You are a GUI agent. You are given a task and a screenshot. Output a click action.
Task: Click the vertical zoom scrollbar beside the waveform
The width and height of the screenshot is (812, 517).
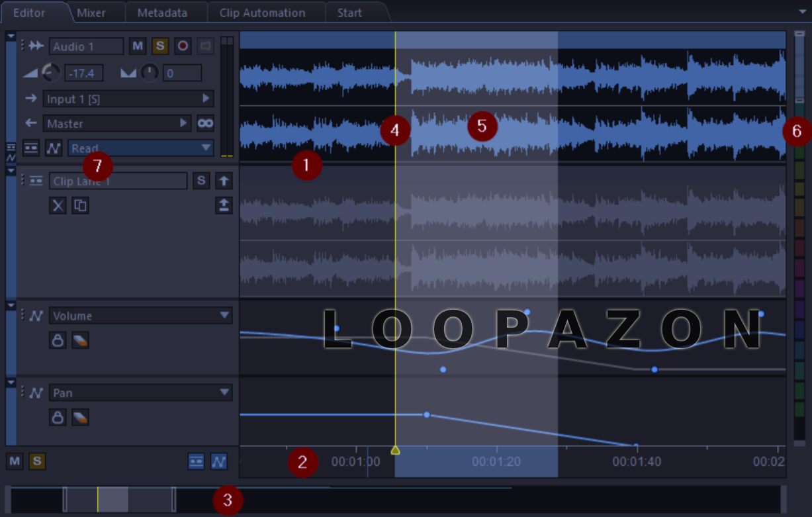point(799,66)
